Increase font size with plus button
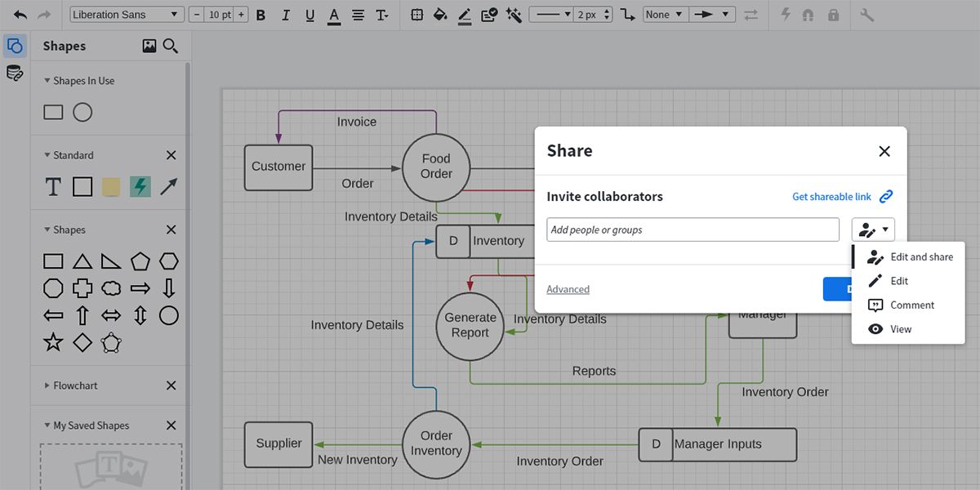The width and height of the screenshot is (980, 490). click(x=241, y=15)
